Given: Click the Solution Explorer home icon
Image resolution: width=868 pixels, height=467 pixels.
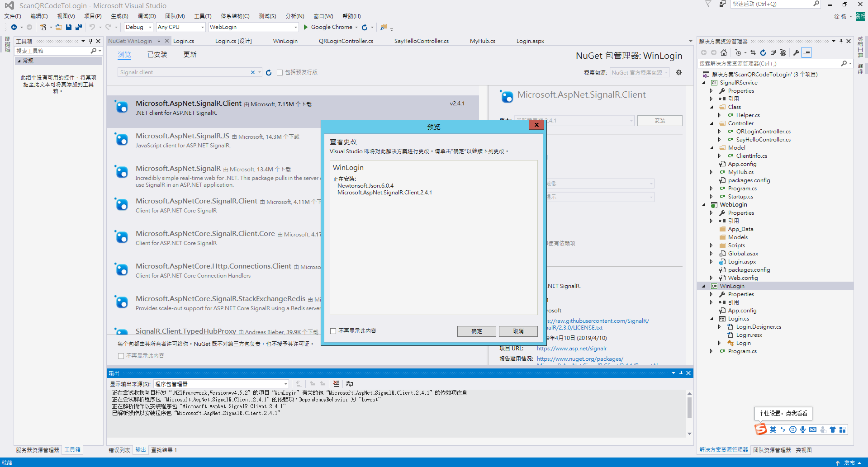Looking at the screenshot, I should pyautogui.click(x=724, y=52).
